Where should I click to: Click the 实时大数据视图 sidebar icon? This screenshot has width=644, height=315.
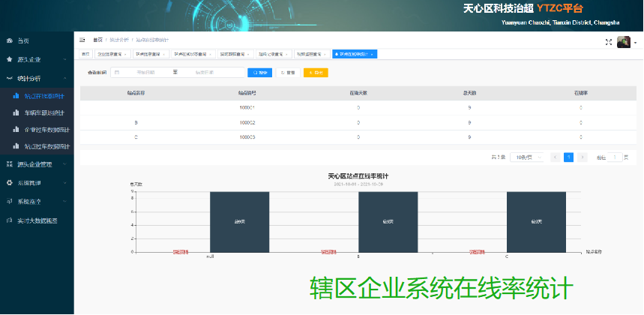click(x=9, y=220)
